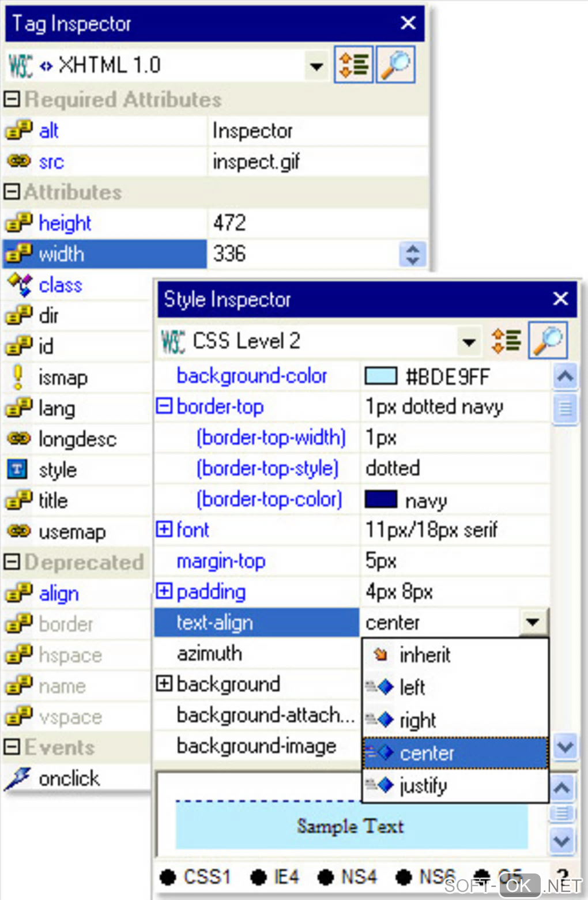Click the width value stepper arrows
The height and width of the screenshot is (900, 588).
click(x=412, y=254)
